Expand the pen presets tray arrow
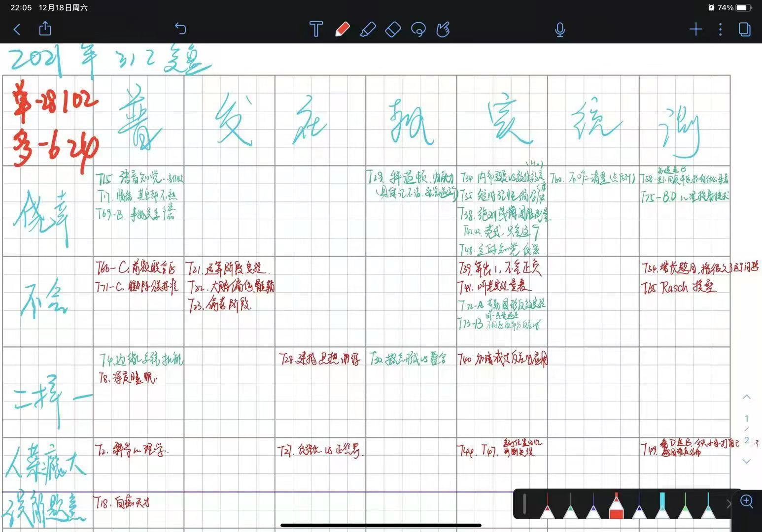This screenshot has height=532, width=762. tap(728, 504)
